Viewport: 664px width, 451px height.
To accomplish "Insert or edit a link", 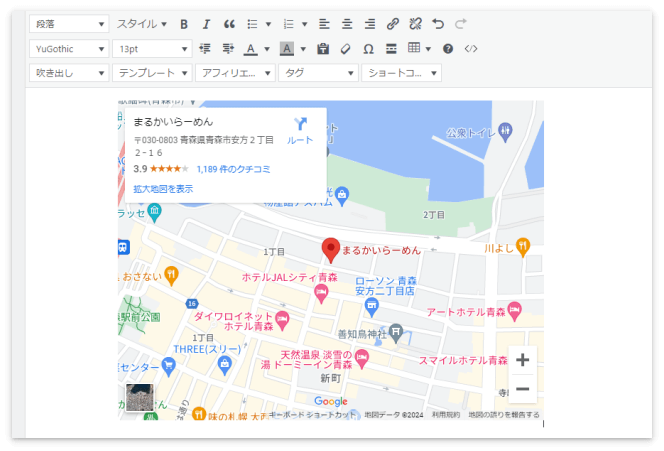I will point(393,24).
